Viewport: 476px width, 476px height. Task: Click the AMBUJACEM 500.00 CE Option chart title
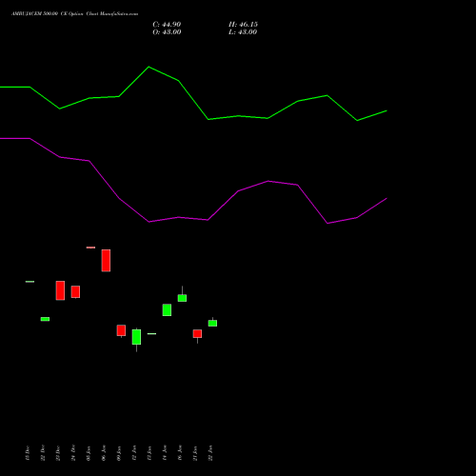click(x=74, y=14)
